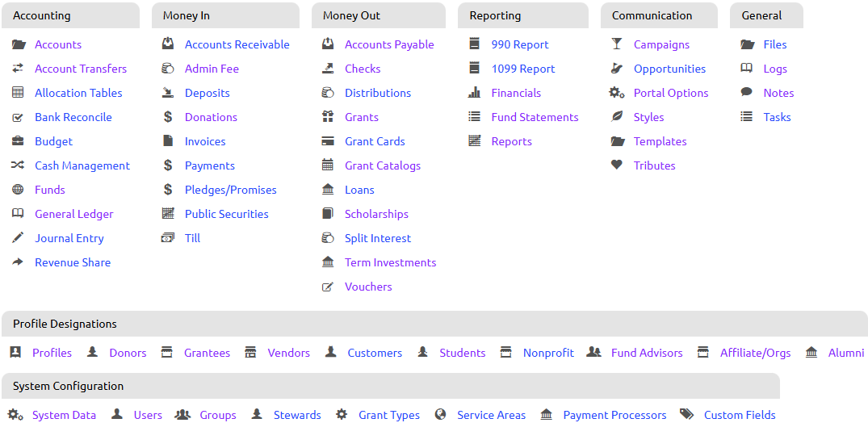Open the Distributions link

(x=378, y=93)
